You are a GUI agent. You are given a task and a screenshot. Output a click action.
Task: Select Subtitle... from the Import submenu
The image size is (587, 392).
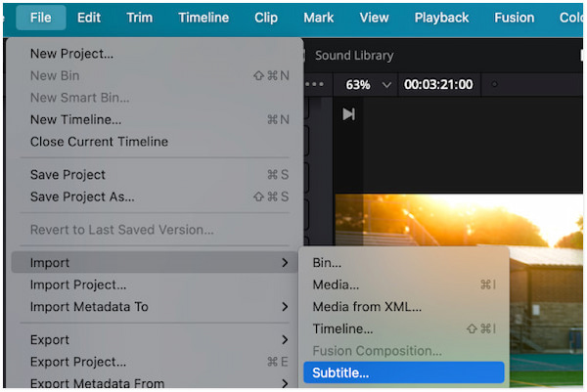(x=340, y=372)
